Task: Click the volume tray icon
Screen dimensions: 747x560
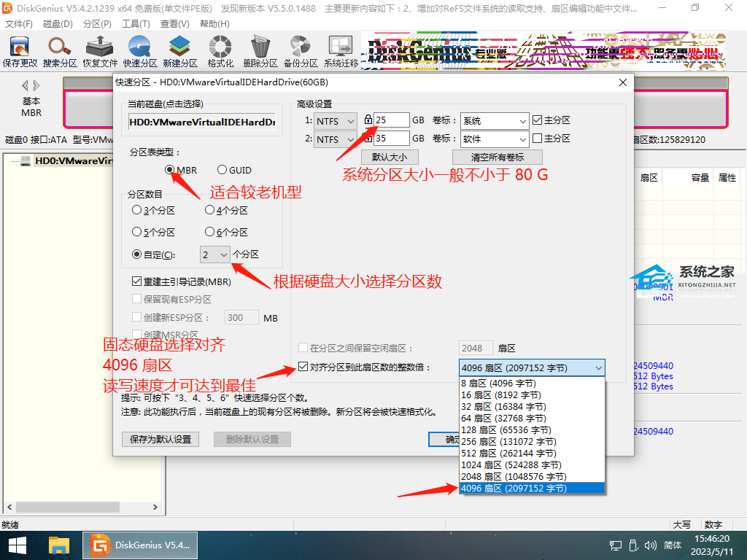Action: [650, 545]
